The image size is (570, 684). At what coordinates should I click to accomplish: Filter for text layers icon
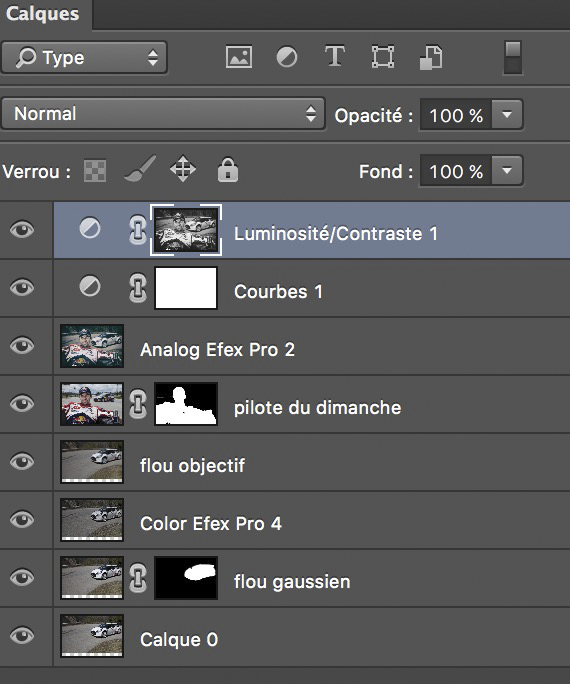pyautogui.click(x=334, y=56)
